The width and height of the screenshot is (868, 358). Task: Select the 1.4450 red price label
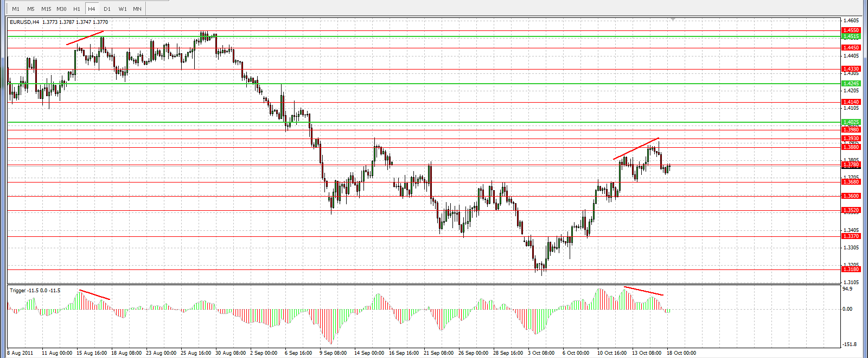(851, 48)
